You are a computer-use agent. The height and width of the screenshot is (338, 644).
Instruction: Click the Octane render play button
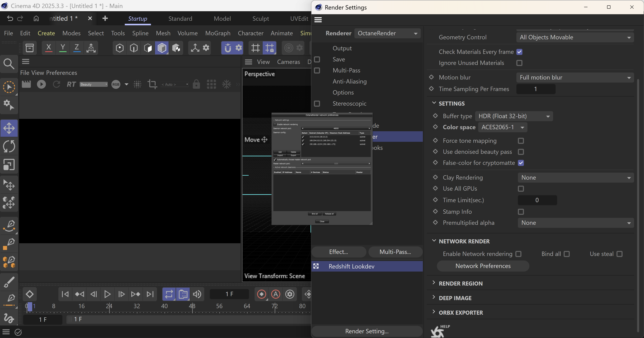41,84
